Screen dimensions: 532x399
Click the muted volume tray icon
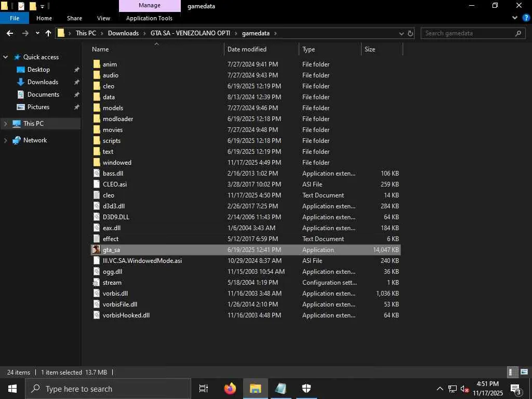[464, 389]
